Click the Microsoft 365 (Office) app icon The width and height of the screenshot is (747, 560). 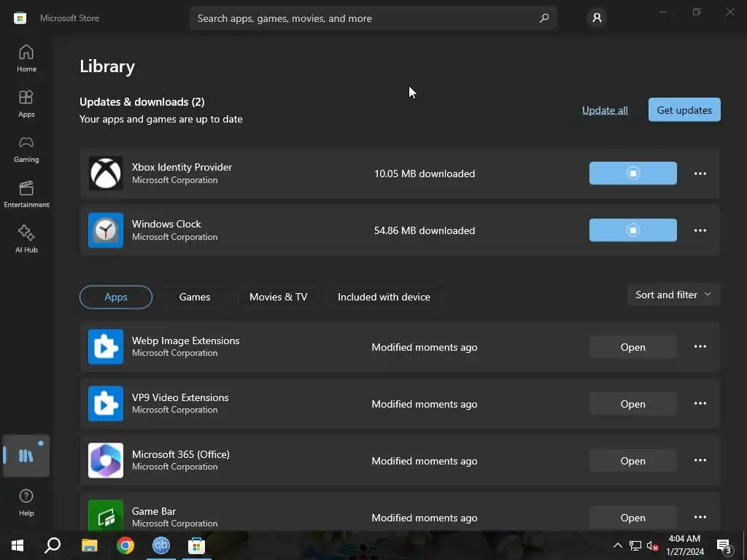click(x=105, y=461)
